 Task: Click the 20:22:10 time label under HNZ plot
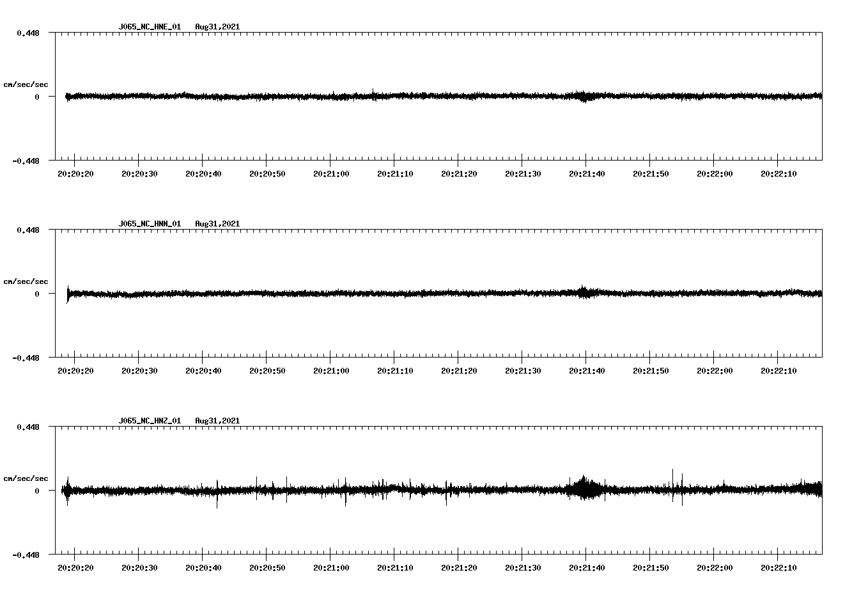(x=779, y=568)
